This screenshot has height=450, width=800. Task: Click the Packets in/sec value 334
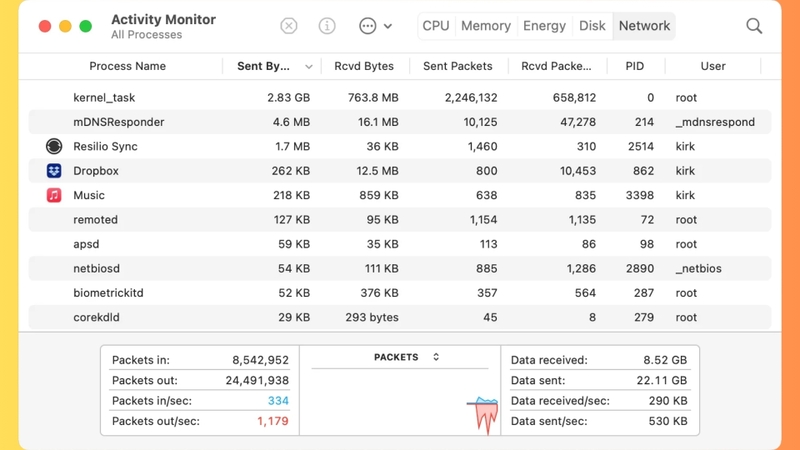278,401
